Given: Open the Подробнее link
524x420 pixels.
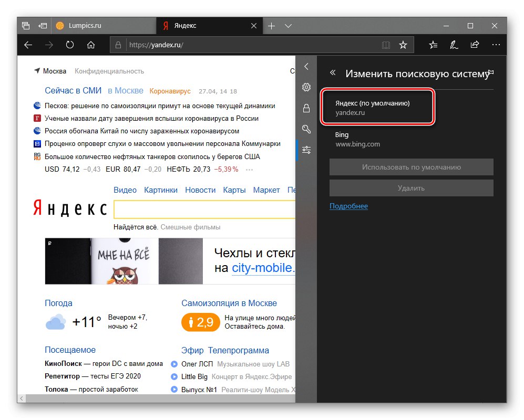Looking at the screenshot, I should (348, 206).
